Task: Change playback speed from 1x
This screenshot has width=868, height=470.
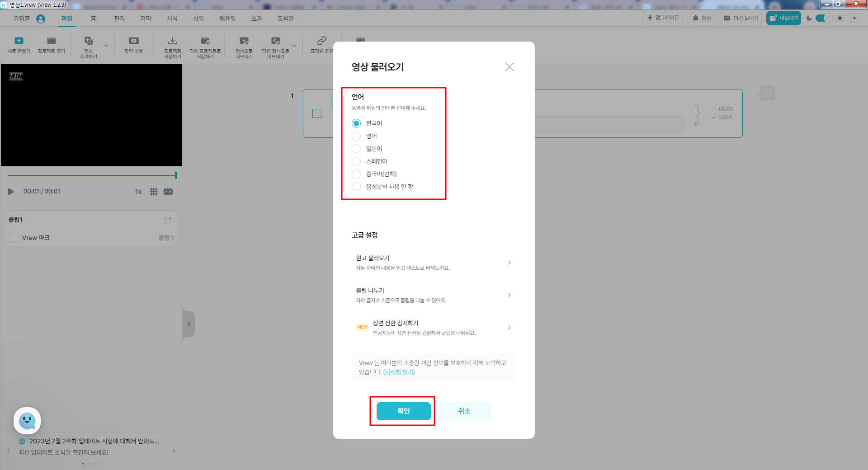Action: click(138, 192)
